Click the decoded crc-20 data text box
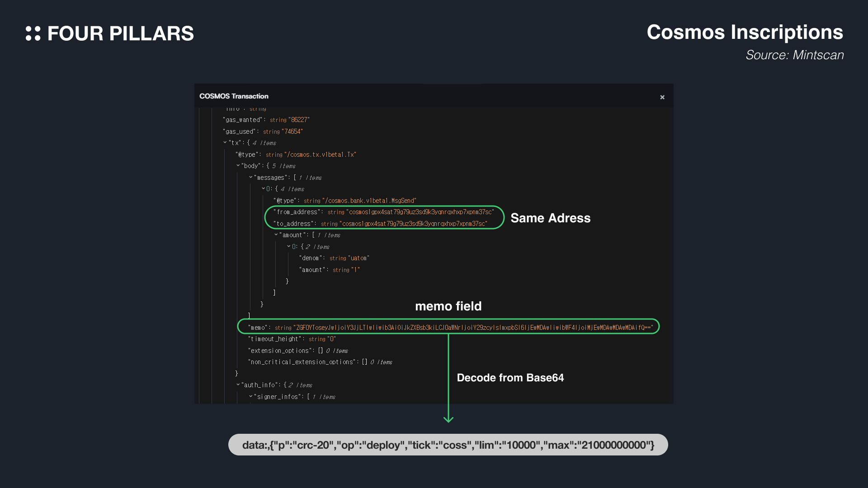The height and width of the screenshot is (488, 868). click(448, 445)
